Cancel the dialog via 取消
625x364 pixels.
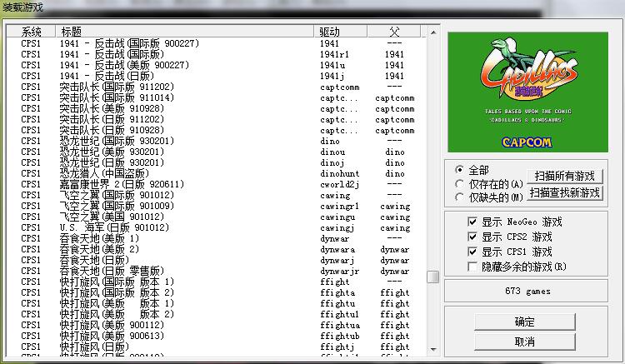click(x=524, y=342)
